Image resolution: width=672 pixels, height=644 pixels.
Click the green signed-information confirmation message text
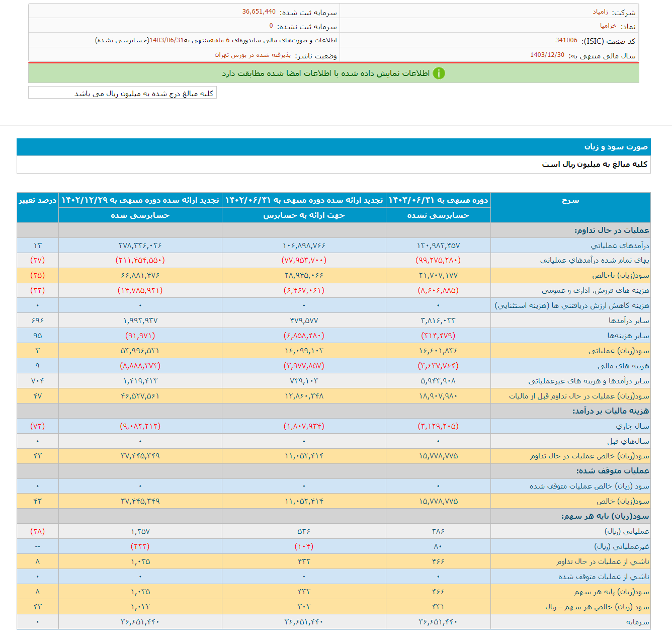pos(325,73)
